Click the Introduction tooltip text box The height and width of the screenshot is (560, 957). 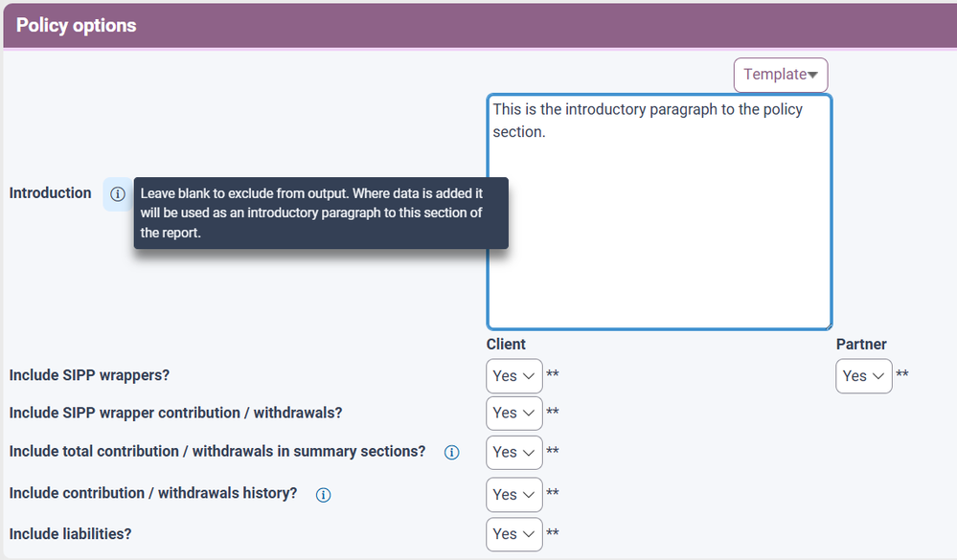320,213
